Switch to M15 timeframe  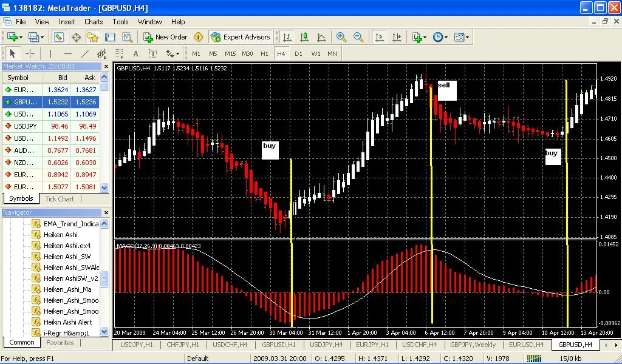tap(230, 53)
